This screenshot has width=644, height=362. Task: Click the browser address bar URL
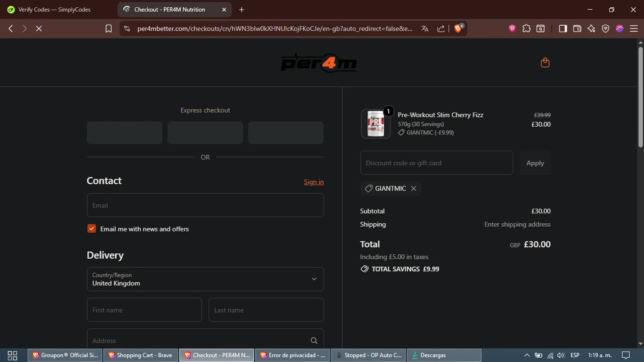tap(275, 28)
